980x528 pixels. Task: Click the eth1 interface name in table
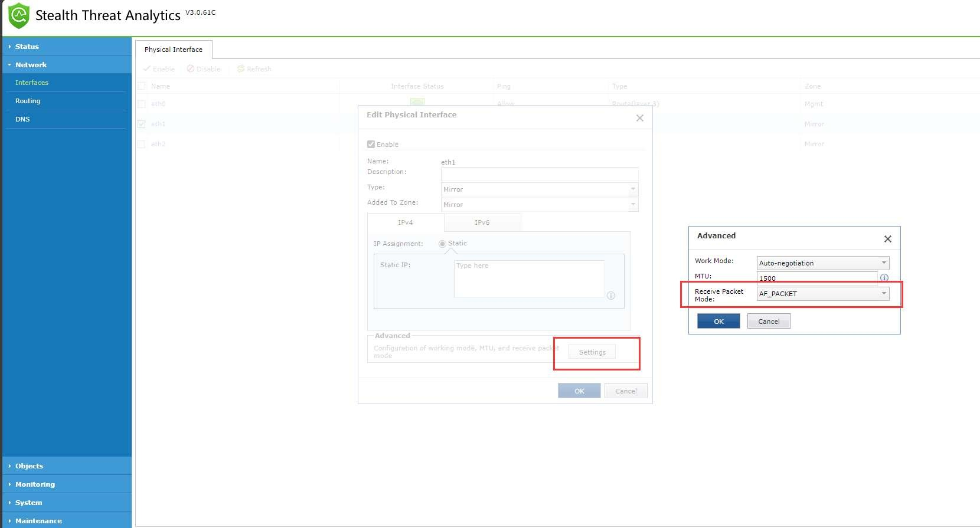tap(158, 124)
